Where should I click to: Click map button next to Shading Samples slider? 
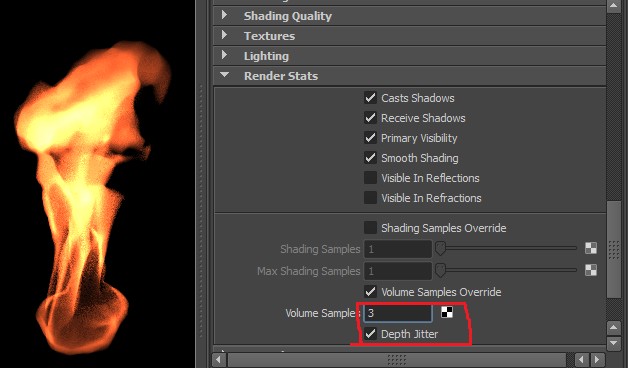click(x=591, y=248)
